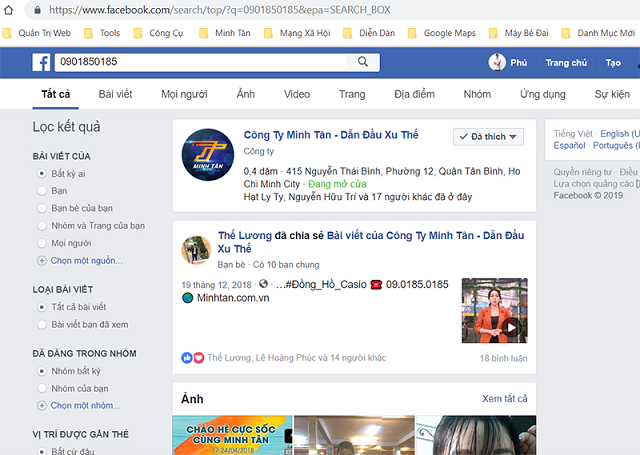Select Bài viết bạn đã xem option
The image size is (640, 455).
coord(42,325)
